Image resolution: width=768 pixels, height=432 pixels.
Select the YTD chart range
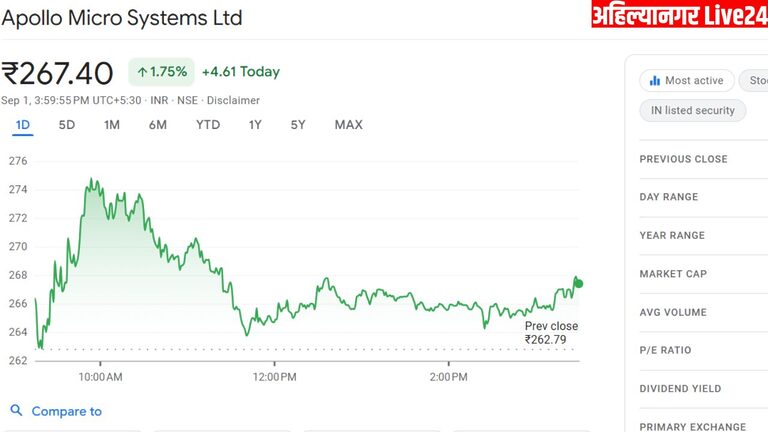pos(208,125)
